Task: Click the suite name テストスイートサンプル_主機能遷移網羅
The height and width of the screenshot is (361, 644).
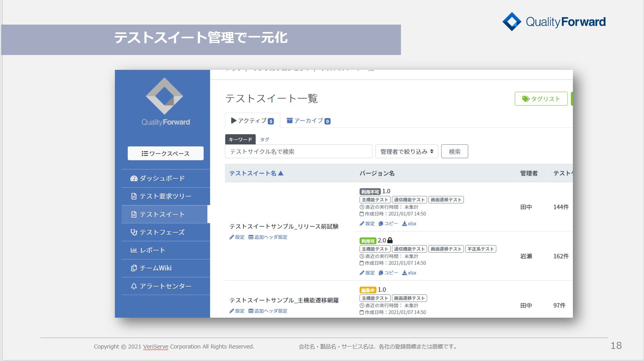Action: [x=284, y=300]
